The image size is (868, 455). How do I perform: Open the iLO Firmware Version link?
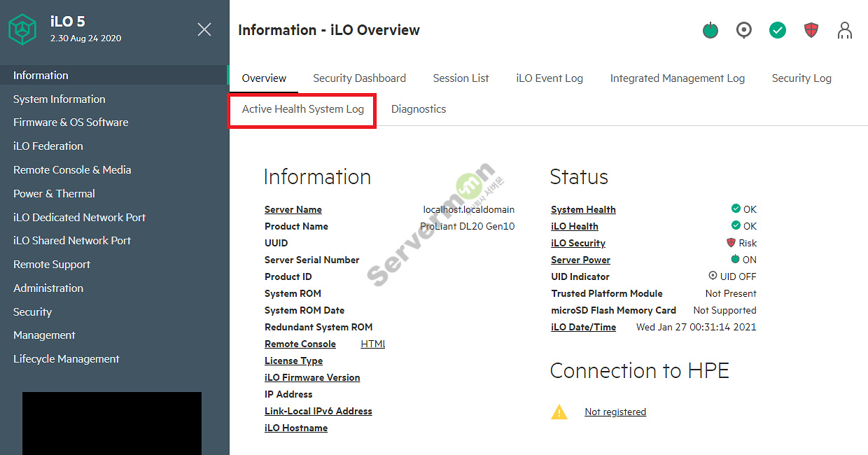(312, 377)
